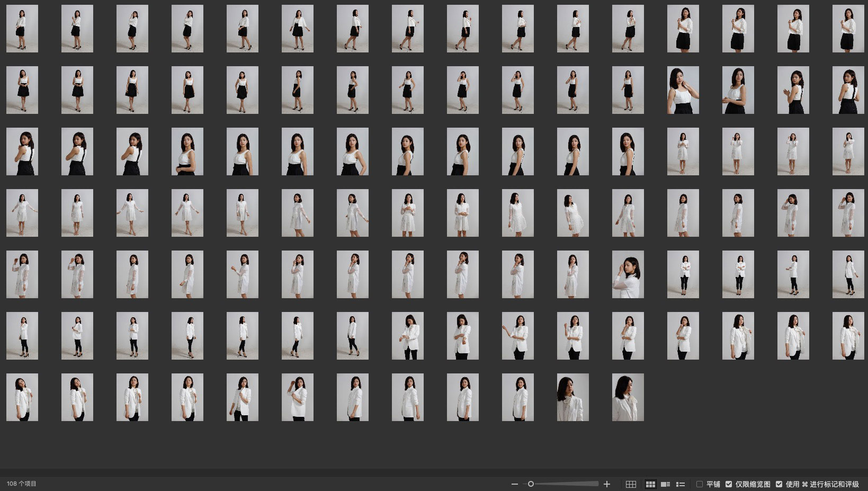Select the first thumbnail of the second row
This screenshot has width=868, height=491.
[x=22, y=90]
